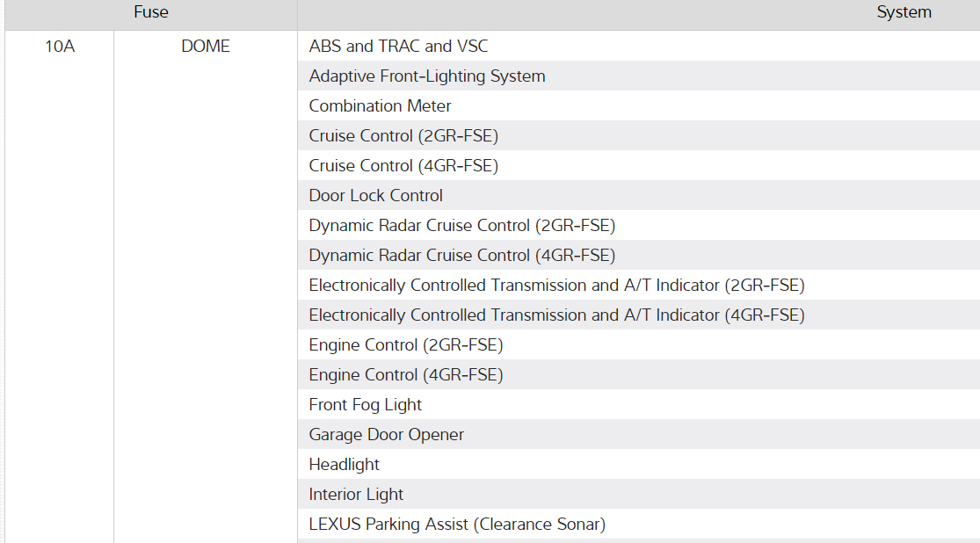Open the Garage Door Opener entry
Image resolution: width=980 pixels, height=543 pixels.
pos(386,435)
